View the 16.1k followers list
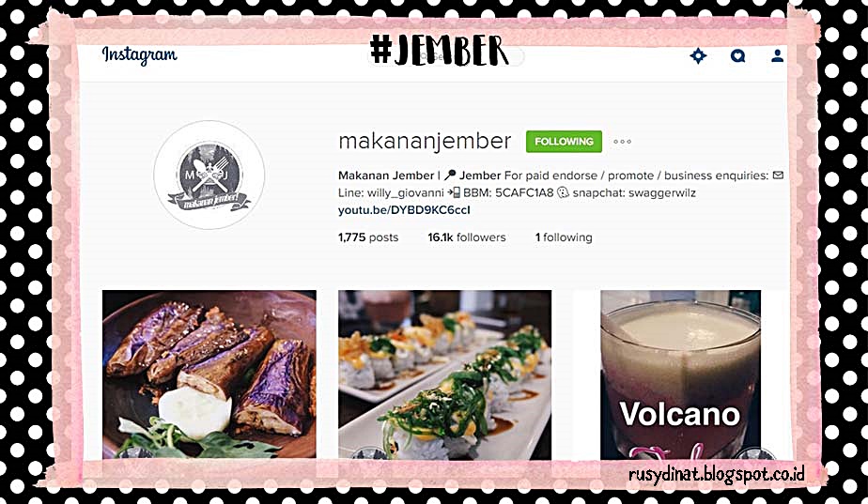 click(467, 237)
